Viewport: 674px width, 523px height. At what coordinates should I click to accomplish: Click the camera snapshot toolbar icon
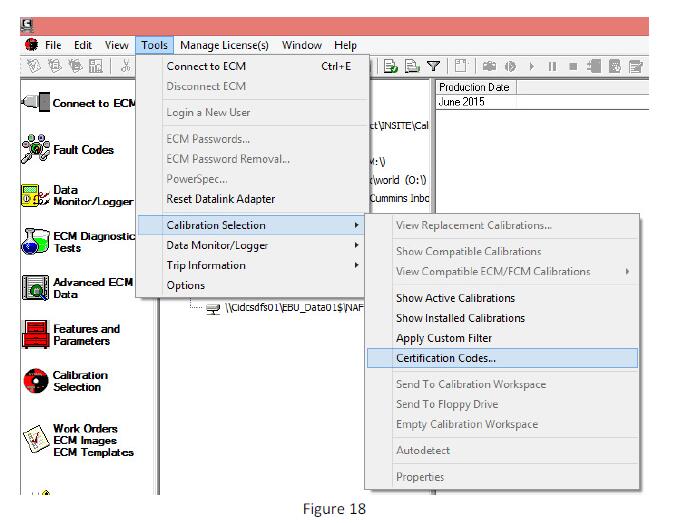click(x=489, y=66)
